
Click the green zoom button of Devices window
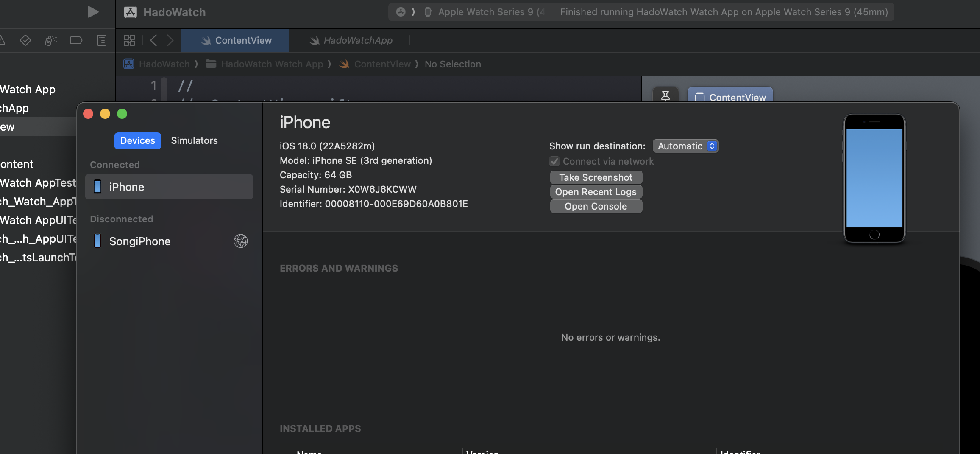122,114
